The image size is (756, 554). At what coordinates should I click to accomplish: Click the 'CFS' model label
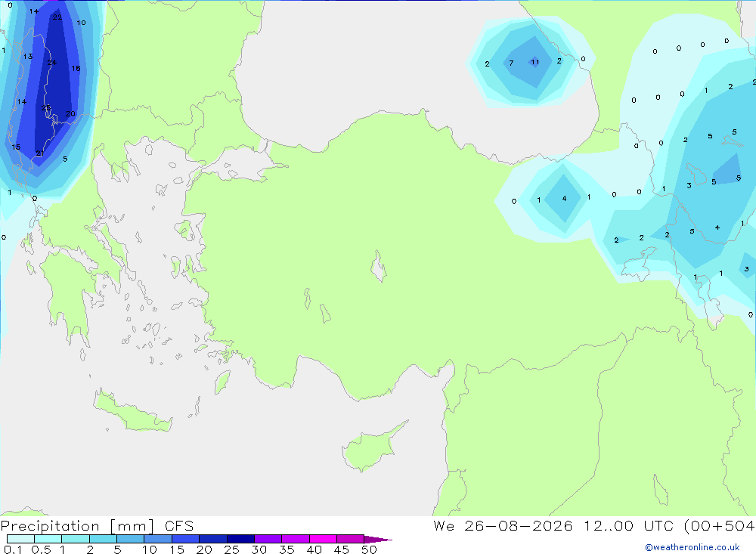click(179, 526)
